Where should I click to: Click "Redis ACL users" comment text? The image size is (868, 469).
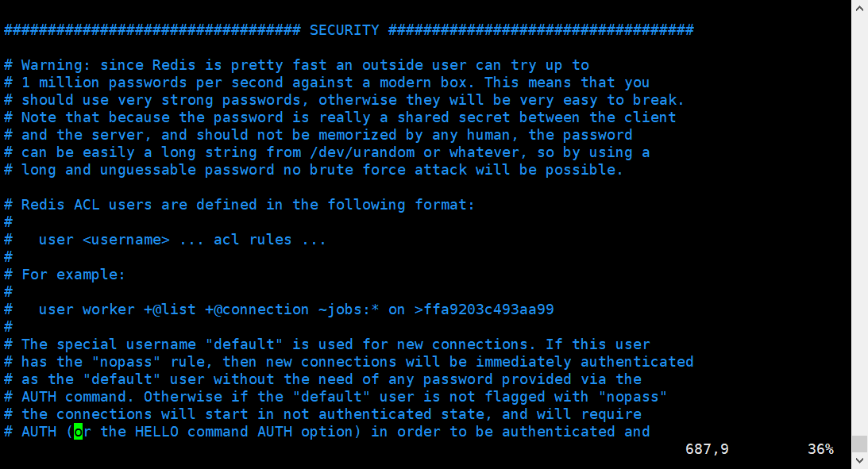click(x=86, y=205)
